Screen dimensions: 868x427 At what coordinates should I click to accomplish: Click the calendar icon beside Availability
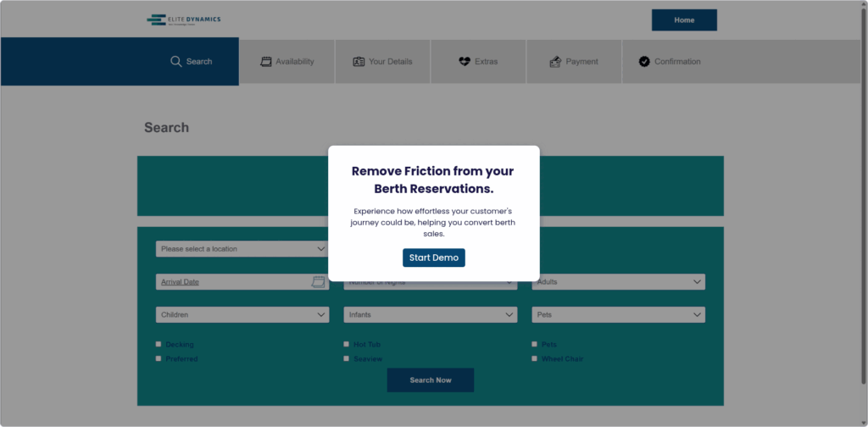tap(266, 61)
